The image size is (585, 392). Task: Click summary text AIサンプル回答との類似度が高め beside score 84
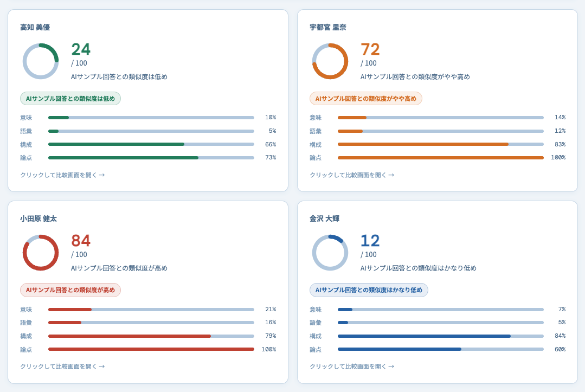point(119,268)
